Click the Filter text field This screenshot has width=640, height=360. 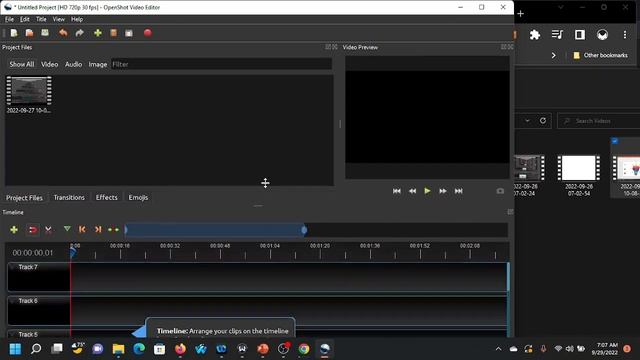[x=221, y=64]
